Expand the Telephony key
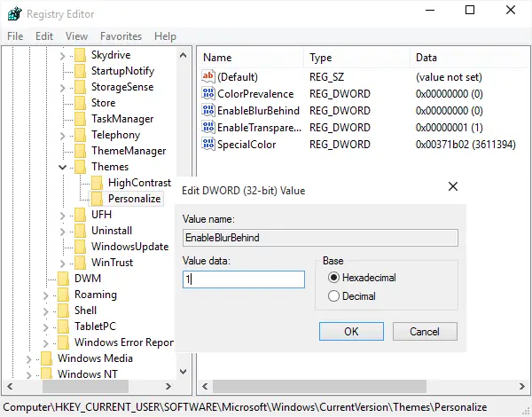Screen dimensions: 532x417 pyautogui.click(x=62, y=136)
